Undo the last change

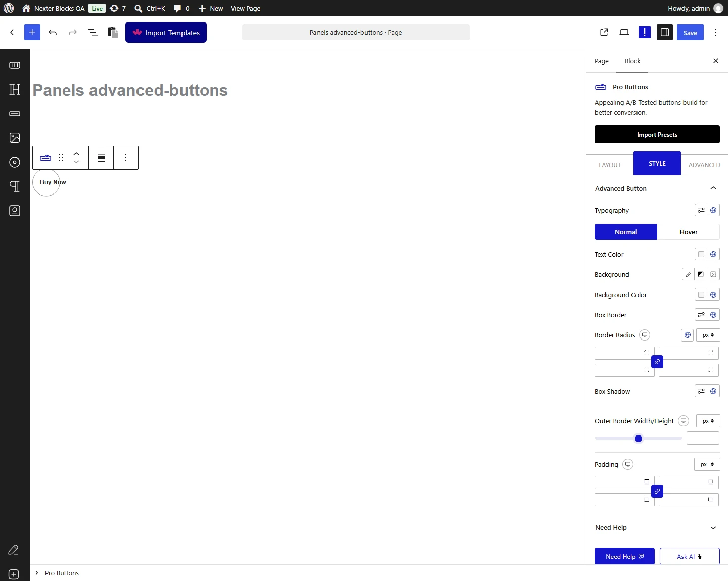click(x=53, y=32)
